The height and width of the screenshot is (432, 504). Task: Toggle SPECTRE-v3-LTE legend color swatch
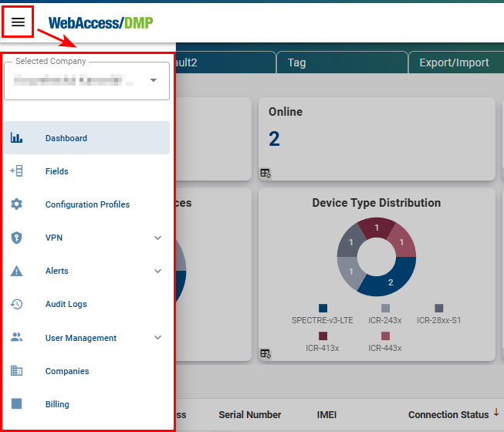click(x=322, y=308)
